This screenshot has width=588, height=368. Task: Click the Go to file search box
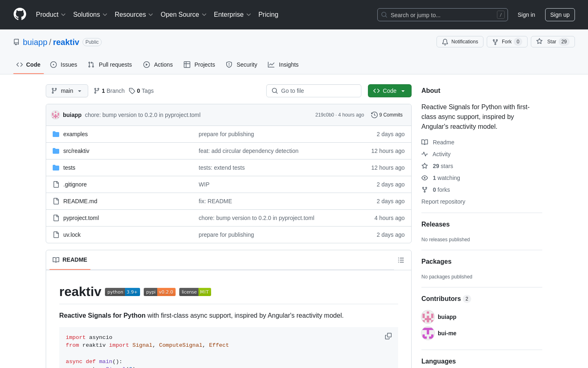[314, 91]
